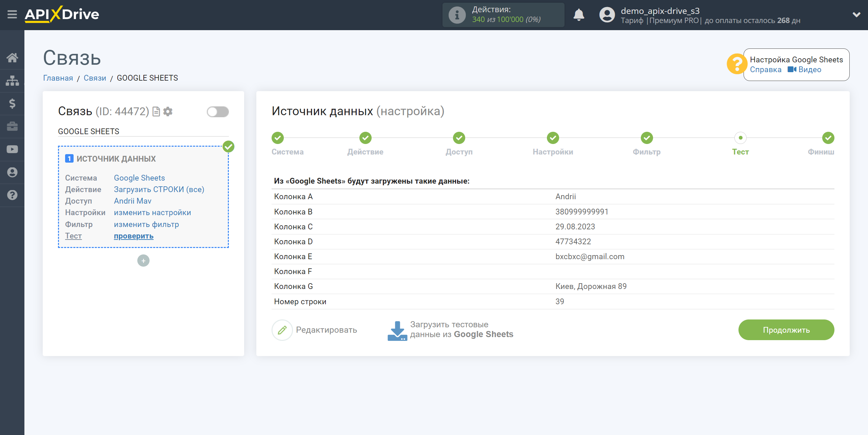Click проверить to run the test

pyautogui.click(x=133, y=236)
